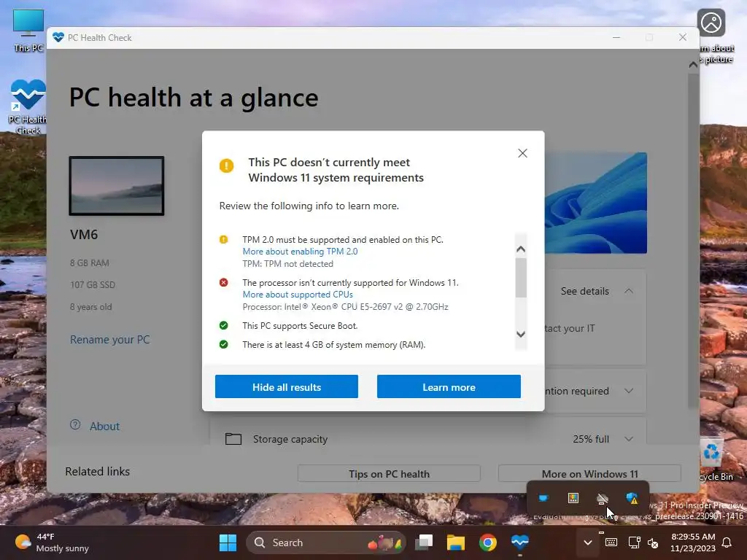Click the muted volume tray icon
The width and height of the screenshot is (747, 560).
[653, 542]
